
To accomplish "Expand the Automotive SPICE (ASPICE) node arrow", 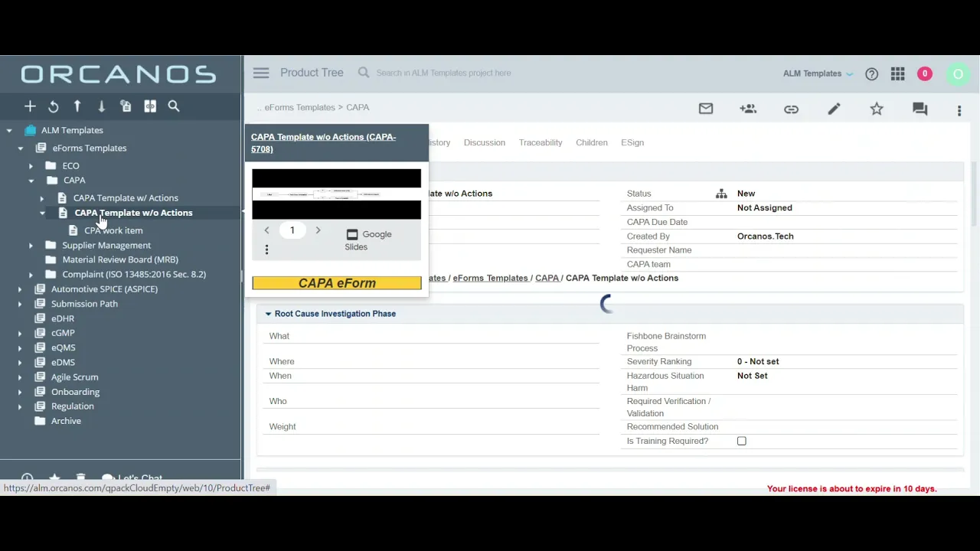I will click(20, 289).
